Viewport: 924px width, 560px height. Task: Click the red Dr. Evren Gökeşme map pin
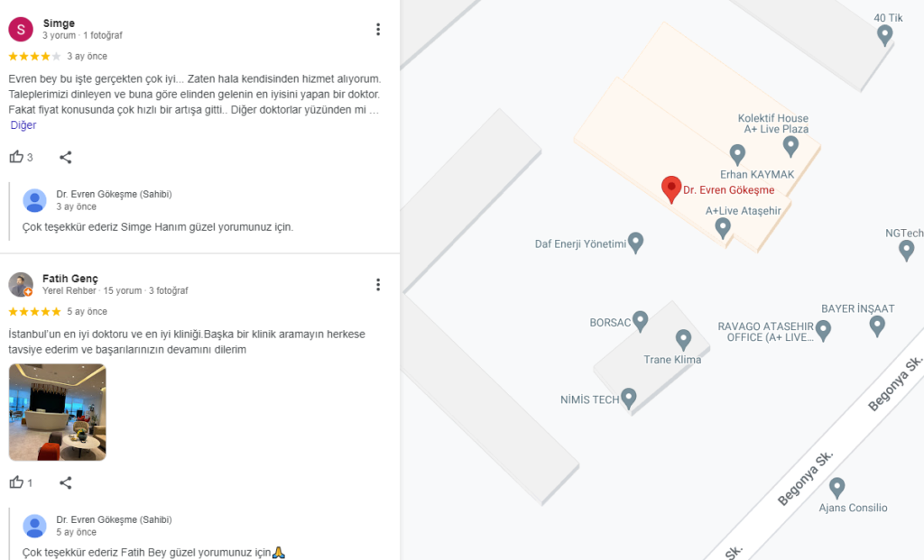click(671, 189)
